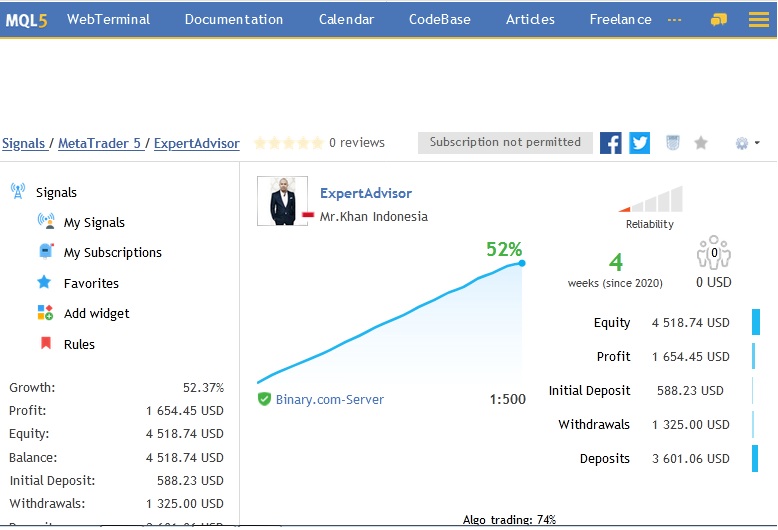This screenshot has width=778, height=530.
Task: Click the 0 USD subscribers funds text
Action: [713, 282]
